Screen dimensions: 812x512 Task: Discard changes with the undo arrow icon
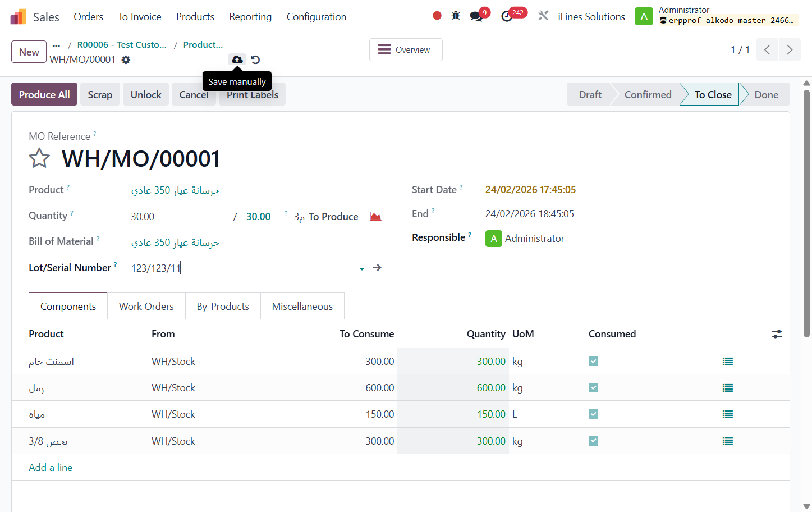point(255,60)
